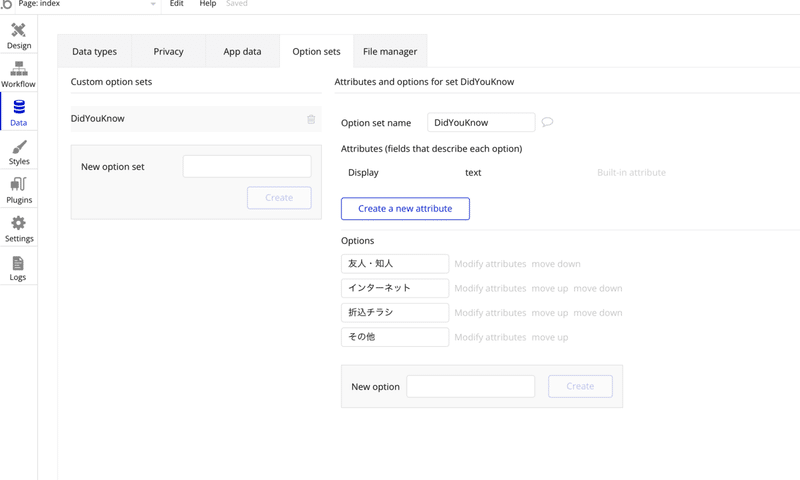
Task: Open the Settings gear icon
Action: point(18,229)
